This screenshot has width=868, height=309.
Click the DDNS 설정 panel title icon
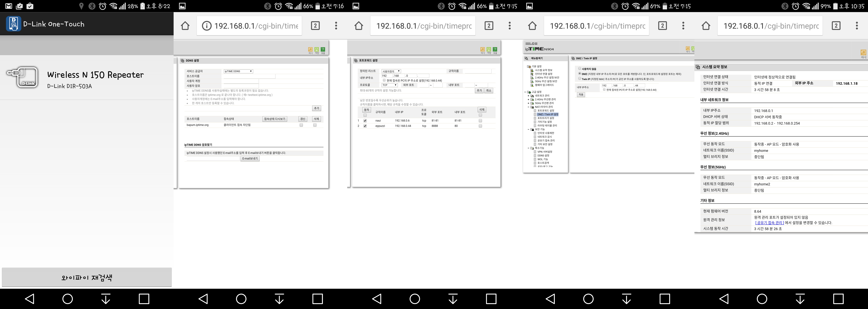pos(182,61)
